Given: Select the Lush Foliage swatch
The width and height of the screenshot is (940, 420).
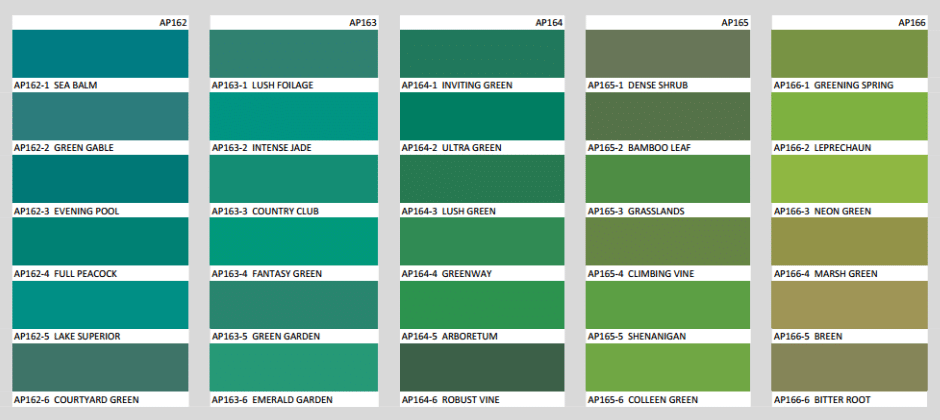Looking at the screenshot, I should [x=293, y=54].
